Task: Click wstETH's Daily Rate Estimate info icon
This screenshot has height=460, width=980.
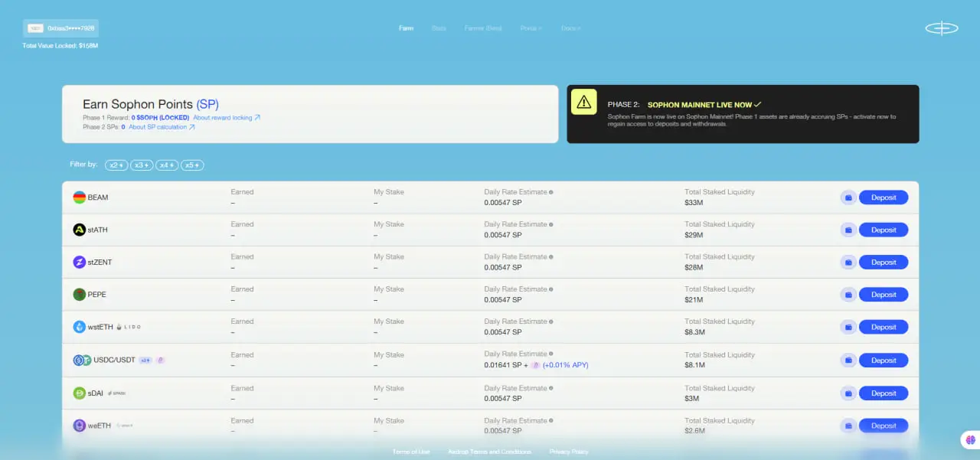Action: pos(551,321)
